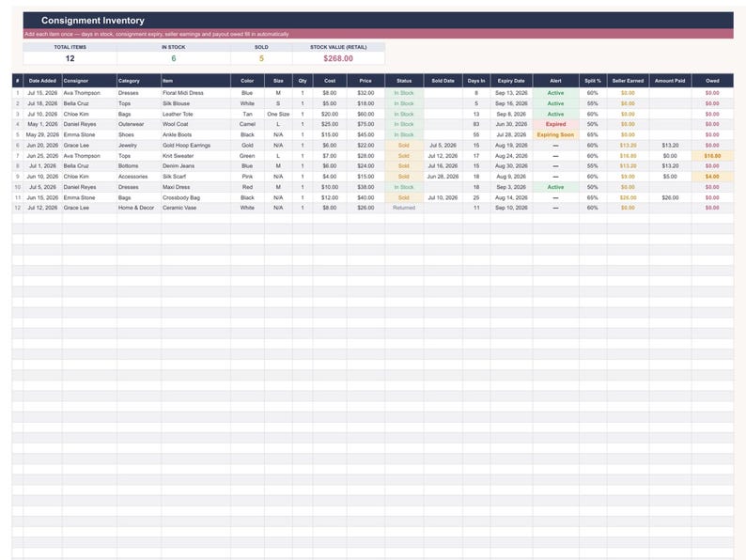The width and height of the screenshot is (746, 560).
Task: Click the 'Cost' column header
Action: [x=330, y=81]
